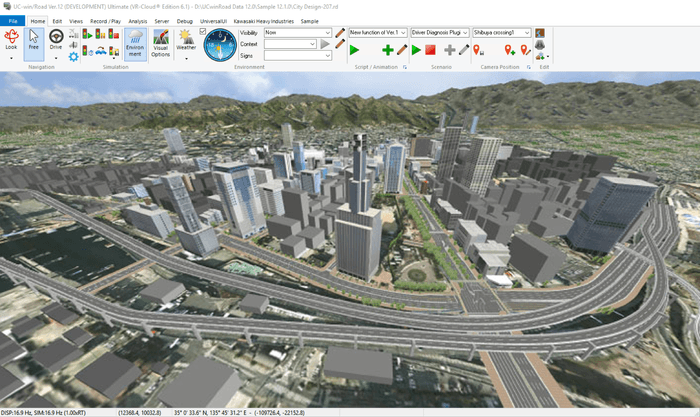This screenshot has height=417, width=700.
Task: Expand the Weather dropdown arrow
Action: (186, 58)
